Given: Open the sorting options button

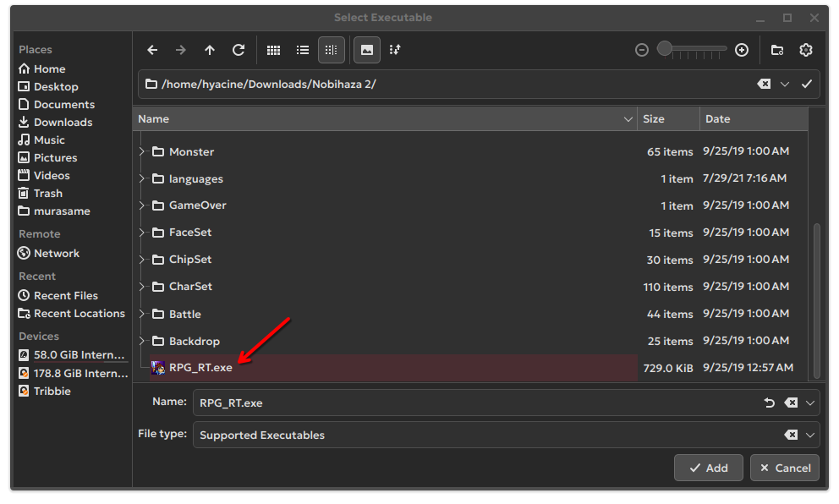Looking at the screenshot, I should tap(395, 50).
